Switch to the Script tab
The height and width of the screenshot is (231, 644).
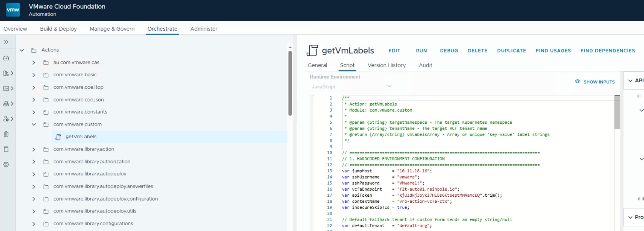(347, 65)
